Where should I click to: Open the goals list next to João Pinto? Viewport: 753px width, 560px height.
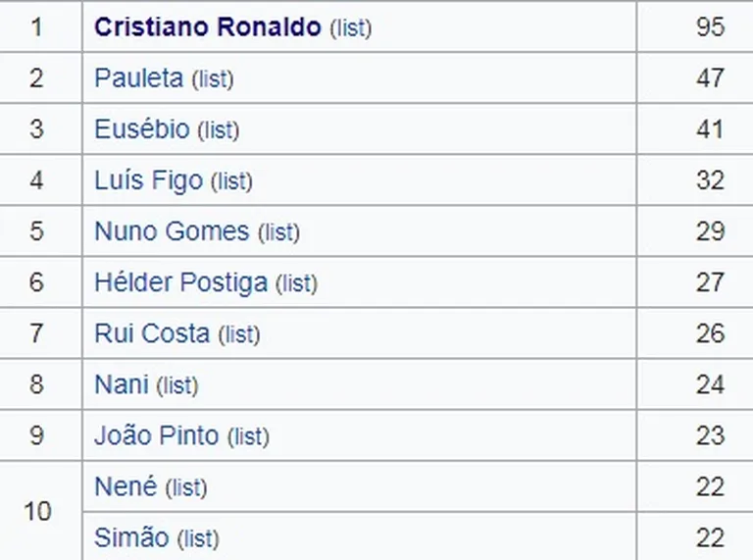249,436
